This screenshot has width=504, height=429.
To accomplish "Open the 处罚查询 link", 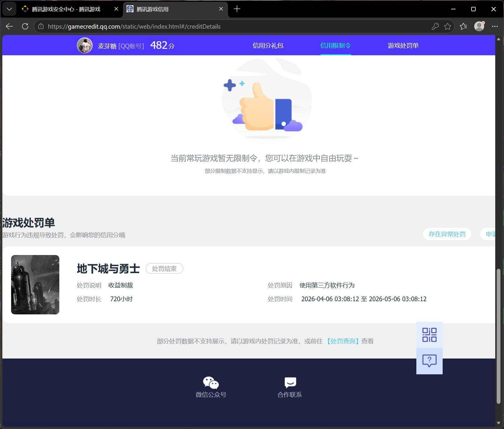I will pyautogui.click(x=343, y=341).
